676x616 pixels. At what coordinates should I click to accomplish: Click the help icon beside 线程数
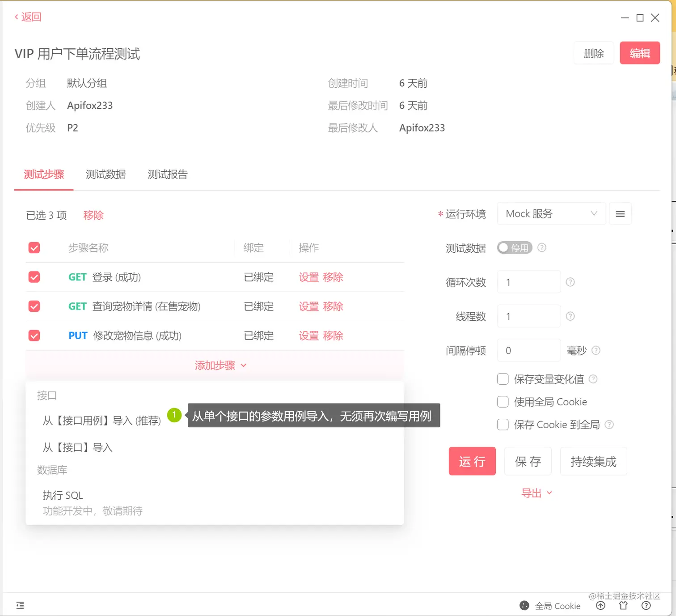570,316
